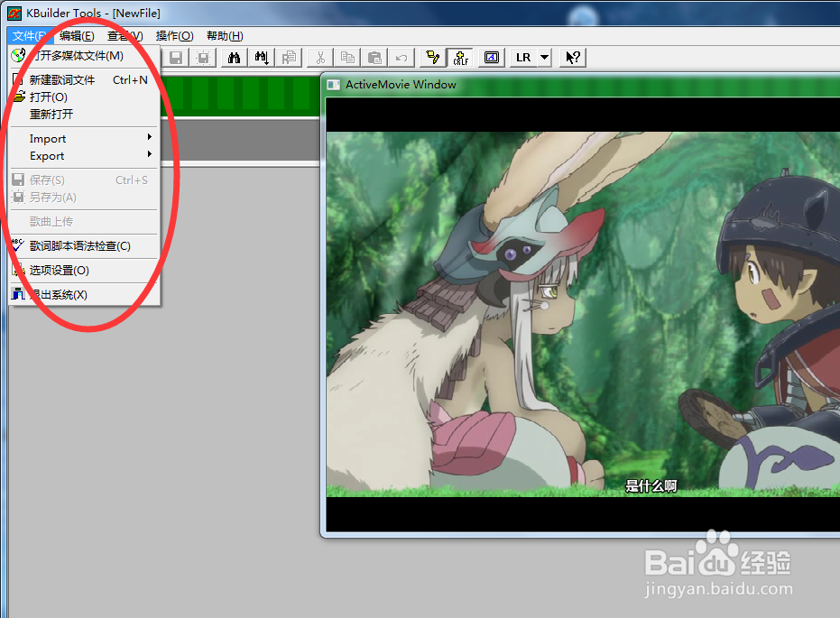The image size is (840, 618).
Task: Click the Replace toolbar icon
Action: coord(290,58)
